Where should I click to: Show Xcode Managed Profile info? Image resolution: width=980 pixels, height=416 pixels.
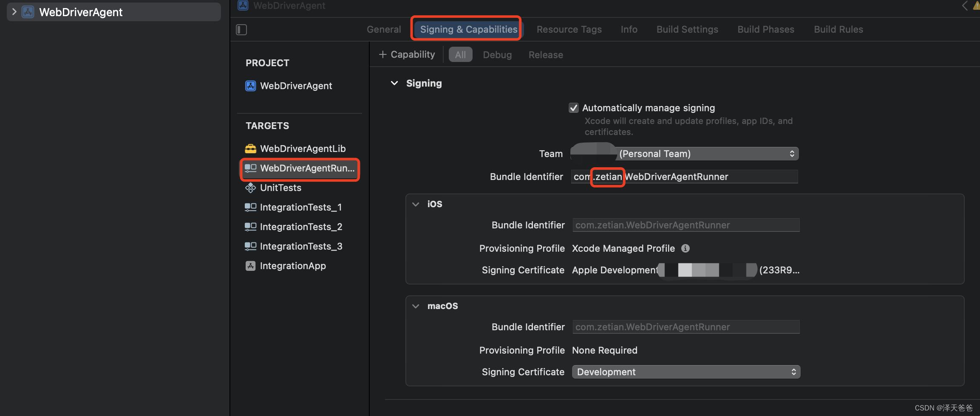(x=685, y=248)
